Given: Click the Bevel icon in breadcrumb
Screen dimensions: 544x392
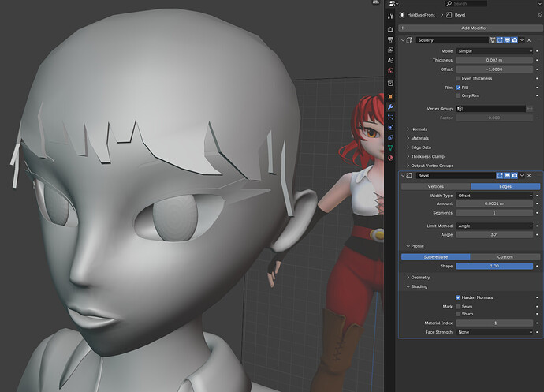Looking at the screenshot, I should pyautogui.click(x=449, y=15).
